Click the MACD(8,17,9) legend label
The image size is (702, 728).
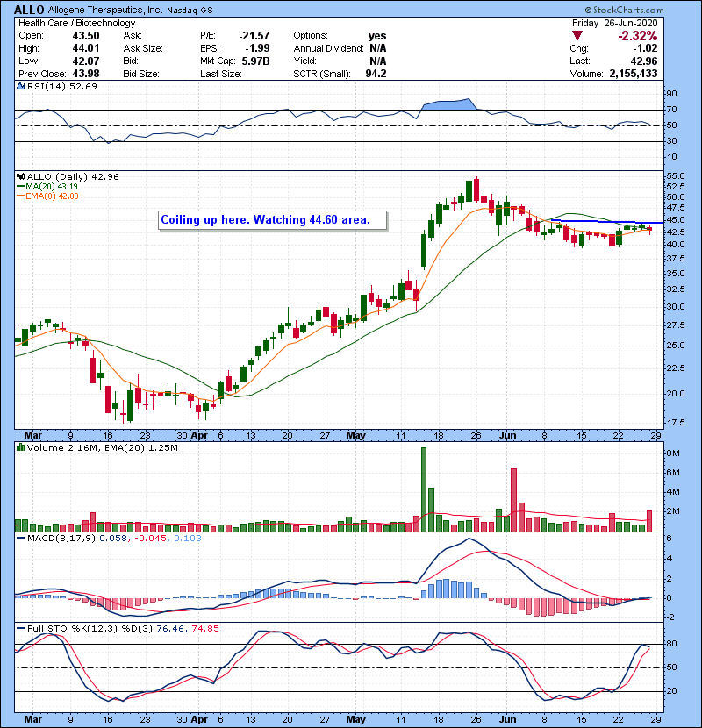click(x=61, y=539)
